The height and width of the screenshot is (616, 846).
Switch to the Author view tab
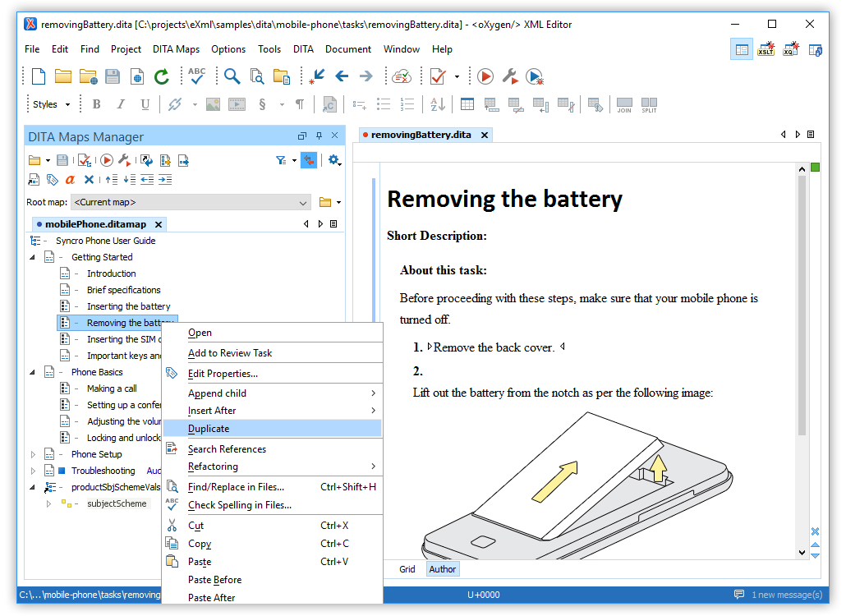pos(443,569)
